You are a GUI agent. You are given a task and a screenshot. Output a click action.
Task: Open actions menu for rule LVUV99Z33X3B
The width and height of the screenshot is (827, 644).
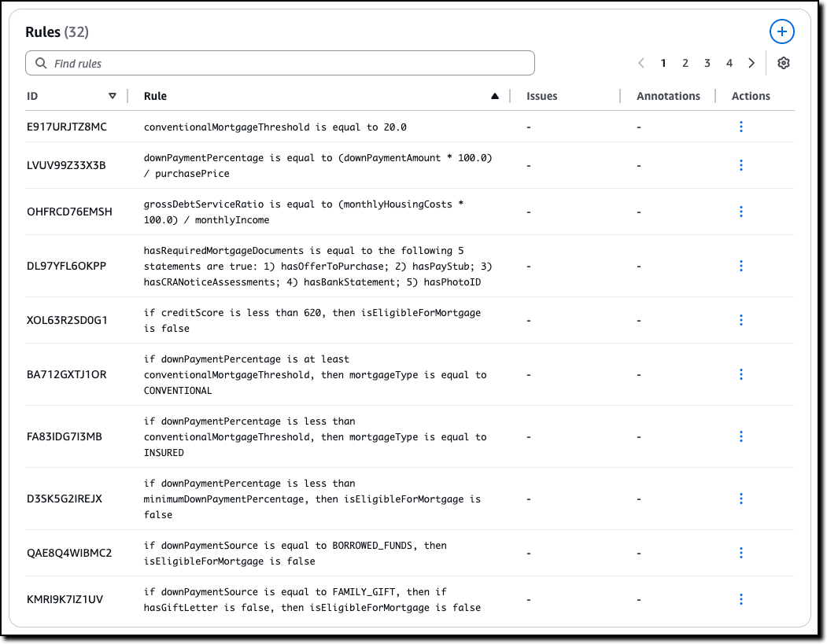(x=741, y=165)
